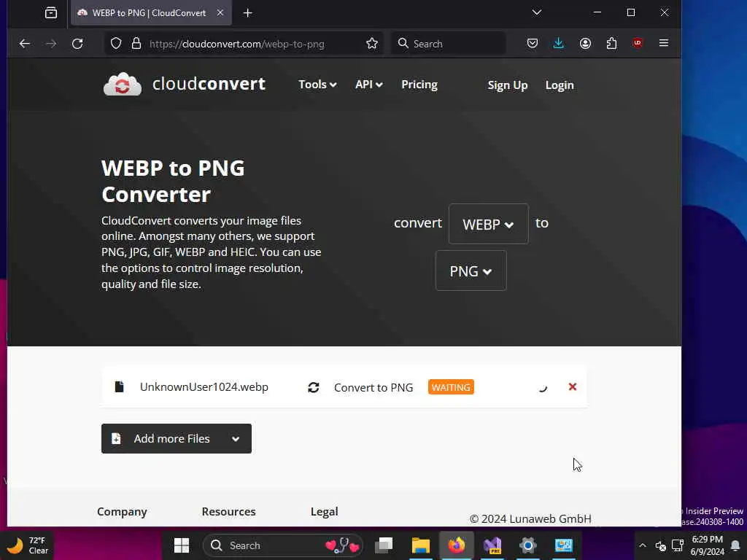This screenshot has height=560, width=747.
Task: Open the Settings gear taskbar icon
Action: 528,545
